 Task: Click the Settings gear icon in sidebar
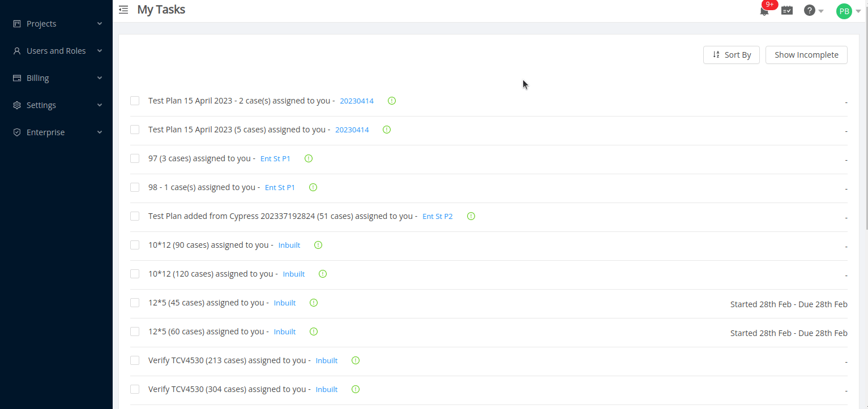pyautogui.click(x=17, y=105)
